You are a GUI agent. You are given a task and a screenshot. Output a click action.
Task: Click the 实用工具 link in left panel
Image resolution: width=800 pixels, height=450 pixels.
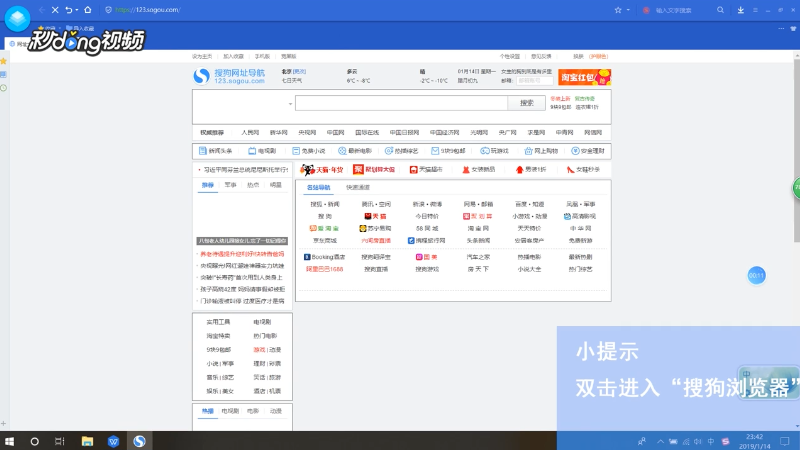(x=218, y=322)
